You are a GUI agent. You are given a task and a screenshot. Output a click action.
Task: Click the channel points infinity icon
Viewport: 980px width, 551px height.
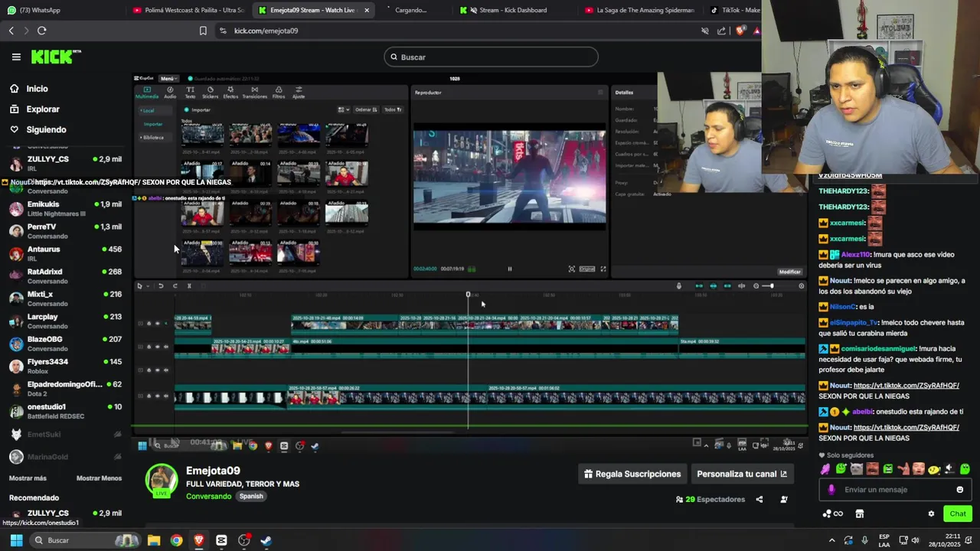(833, 514)
